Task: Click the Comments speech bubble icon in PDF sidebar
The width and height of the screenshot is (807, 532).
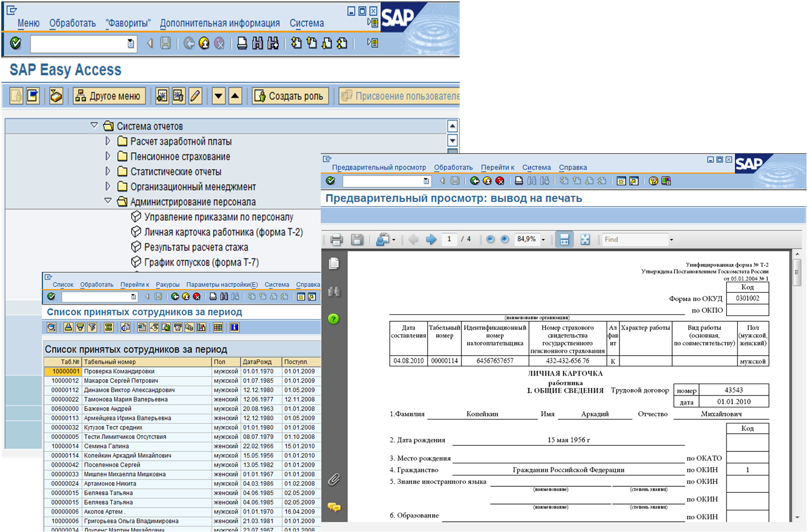Action: 334,507
